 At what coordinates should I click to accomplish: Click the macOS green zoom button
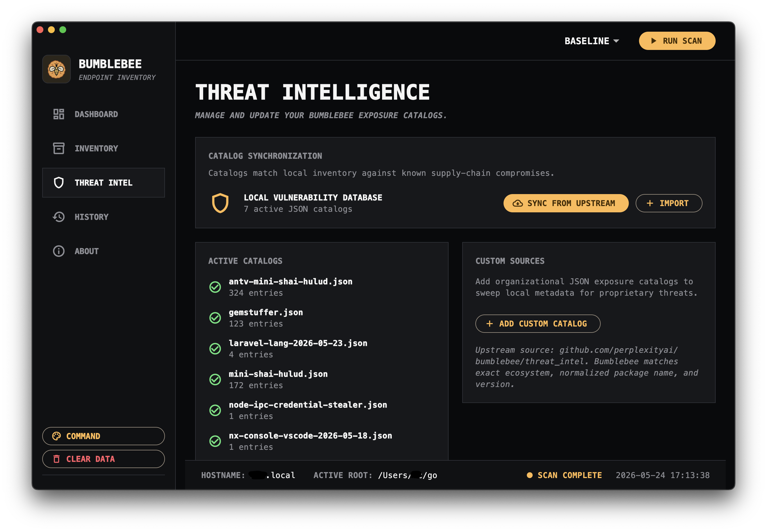(63, 30)
